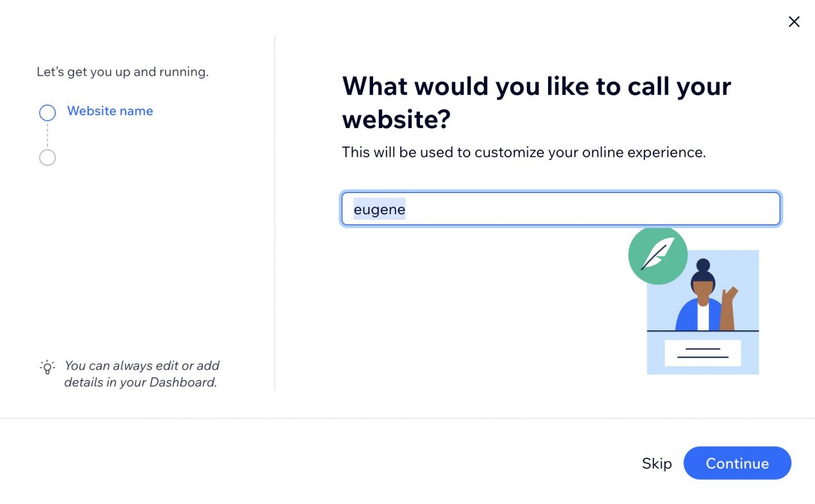Click the customize online experience subtitle
The height and width of the screenshot is (504, 815).
point(524,152)
